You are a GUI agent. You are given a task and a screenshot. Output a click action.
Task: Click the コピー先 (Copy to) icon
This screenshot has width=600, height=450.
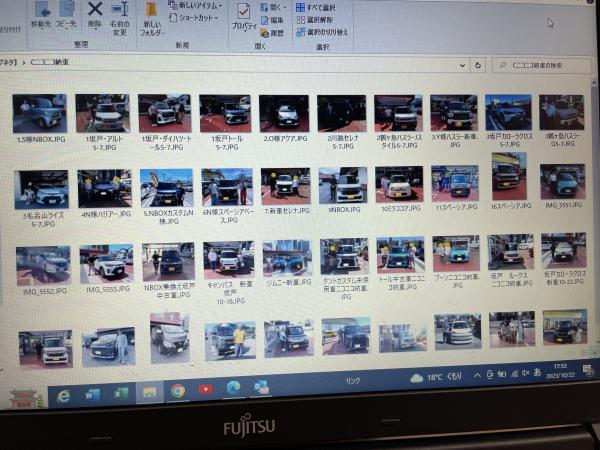67,12
